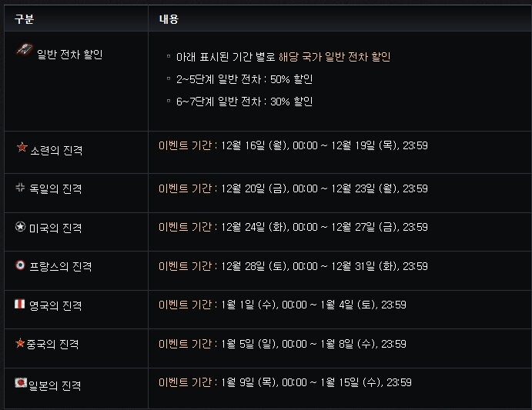Screen dimensions: 532x410
Task: Click the 미국의 진격 row label
Action: coord(55,228)
